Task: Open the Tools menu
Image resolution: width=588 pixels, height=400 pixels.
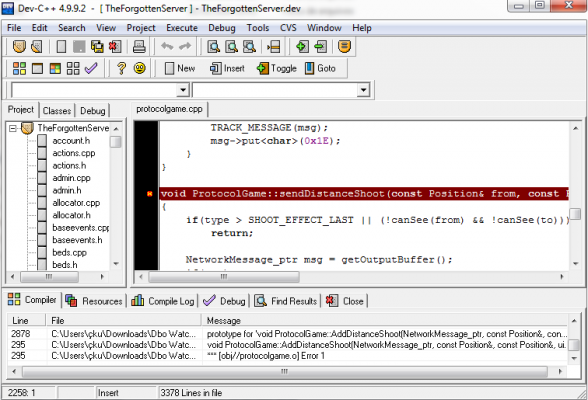Action: tap(258, 28)
